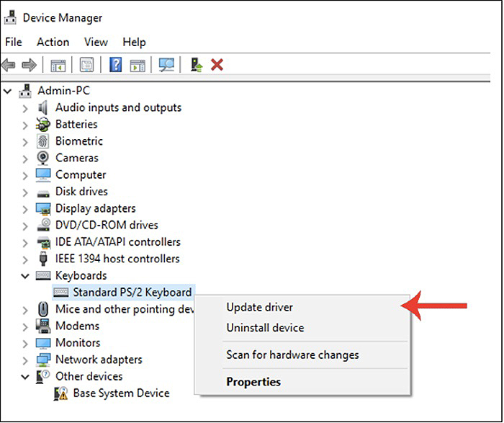Click the Properties toolbar icon
The height and width of the screenshot is (423, 504).
86,65
